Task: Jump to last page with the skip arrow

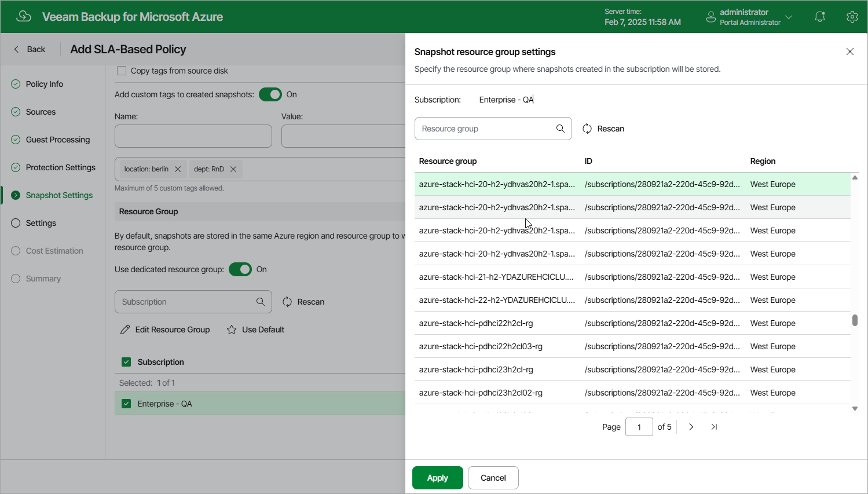Action: tap(713, 427)
